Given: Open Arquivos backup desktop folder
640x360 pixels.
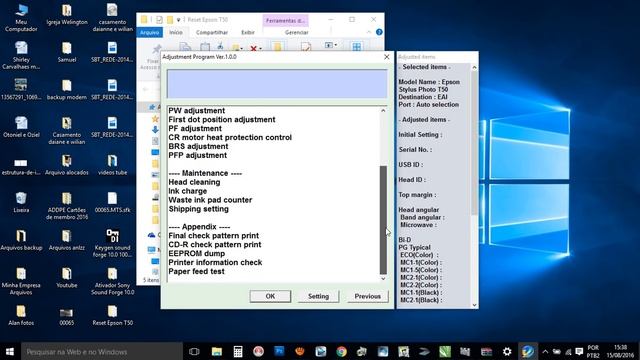Looking at the screenshot, I should (21, 240).
